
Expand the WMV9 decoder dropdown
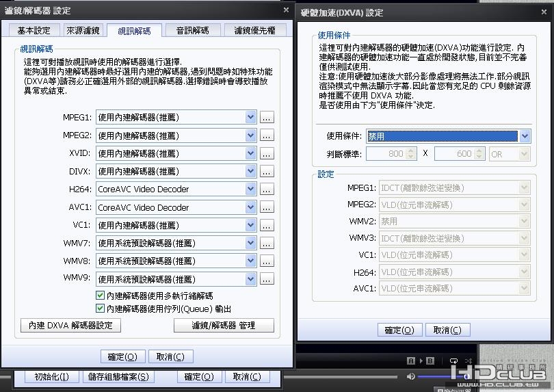pyautogui.click(x=176, y=279)
